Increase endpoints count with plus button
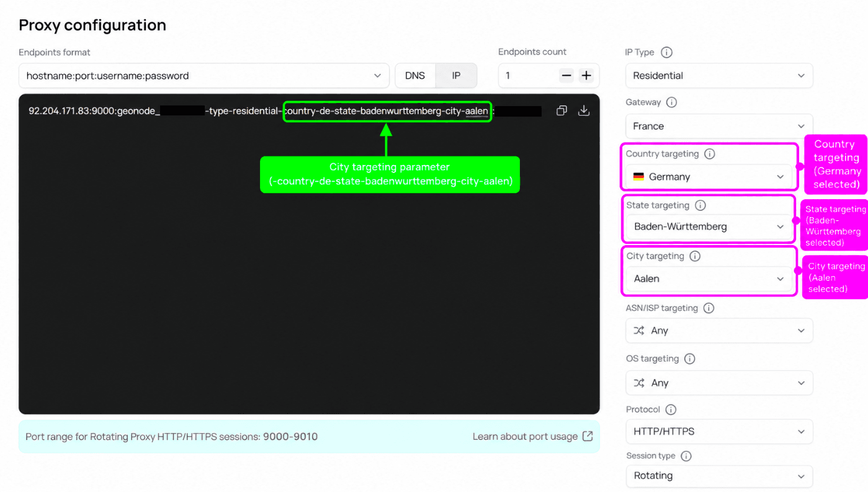Viewport: 868px width, 492px height. click(586, 76)
